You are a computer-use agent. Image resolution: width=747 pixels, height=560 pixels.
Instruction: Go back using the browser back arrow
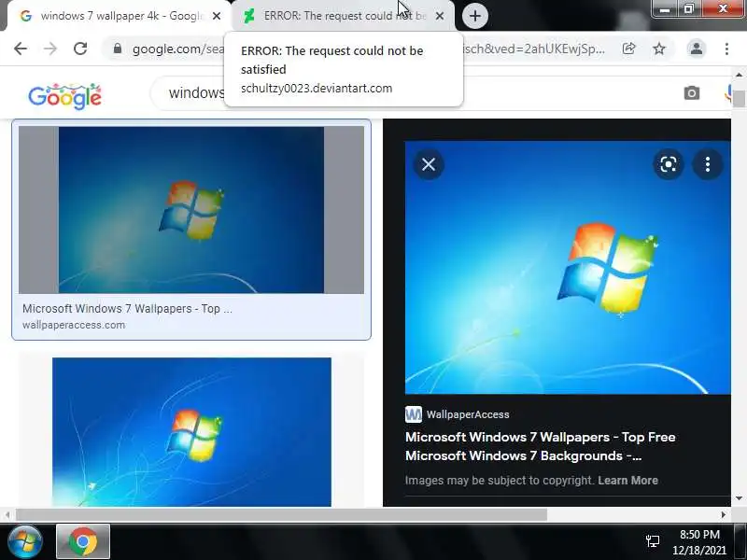click(x=21, y=49)
